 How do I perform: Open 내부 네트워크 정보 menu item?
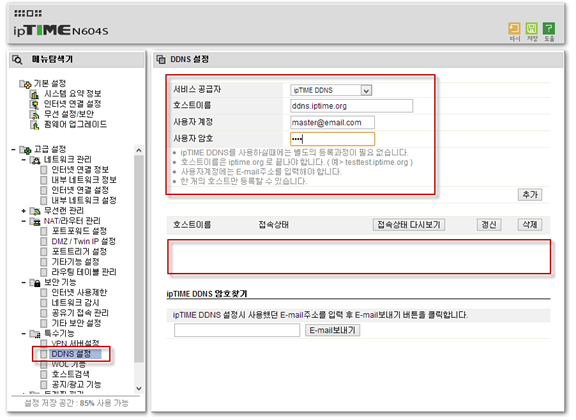84,180
